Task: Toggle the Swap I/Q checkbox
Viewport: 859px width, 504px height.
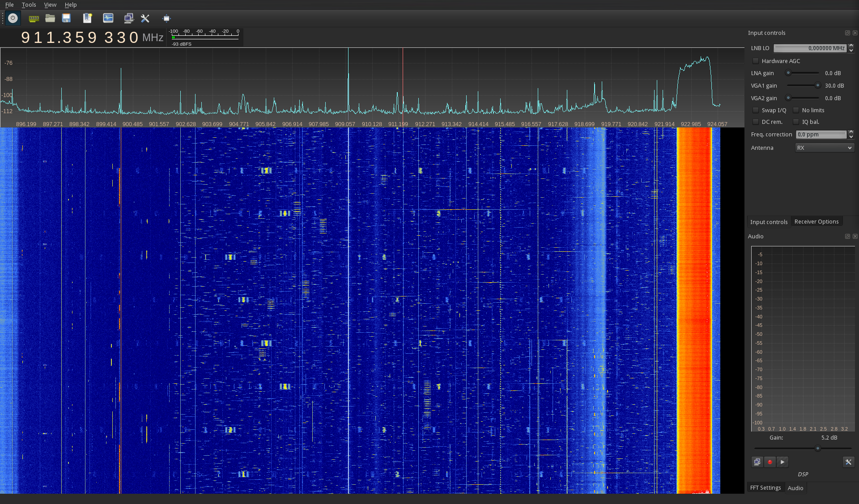Action: point(756,110)
